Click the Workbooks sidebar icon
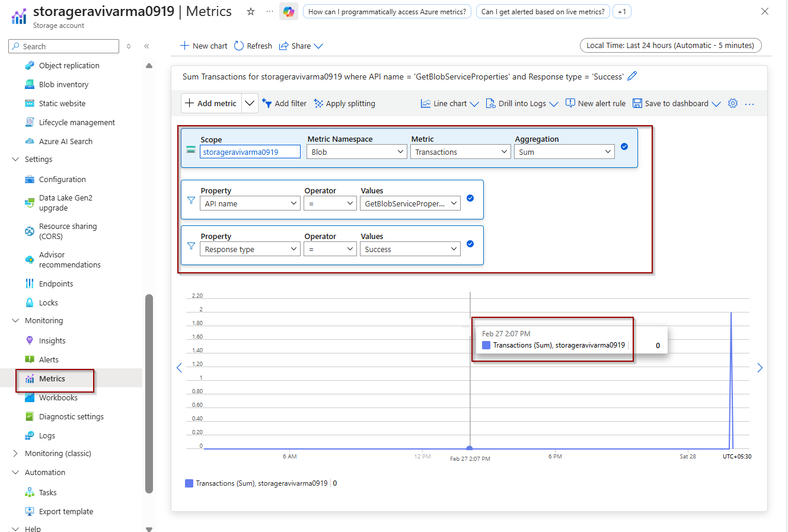Image resolution: width=788 pixels, height=532 pixels. [30, 397]
